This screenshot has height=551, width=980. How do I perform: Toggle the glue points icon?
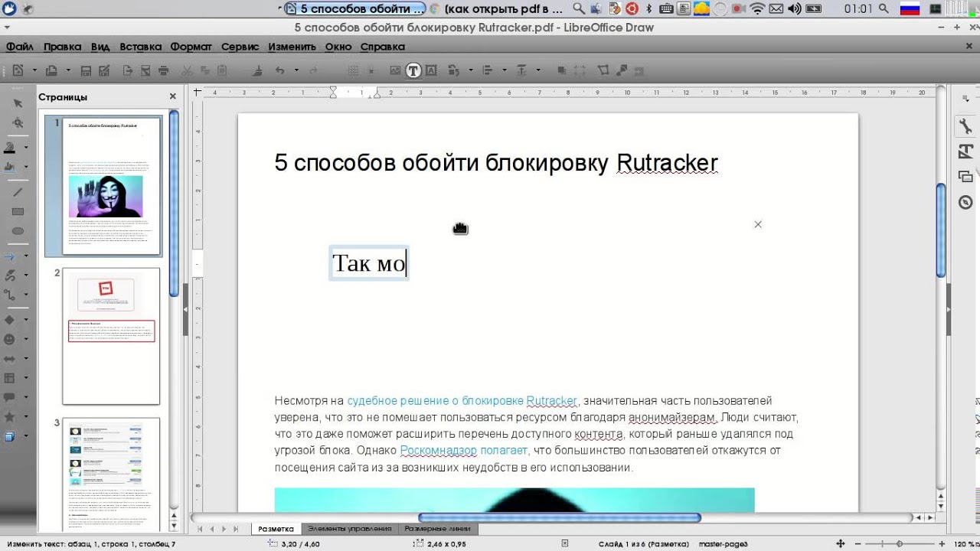621,70
